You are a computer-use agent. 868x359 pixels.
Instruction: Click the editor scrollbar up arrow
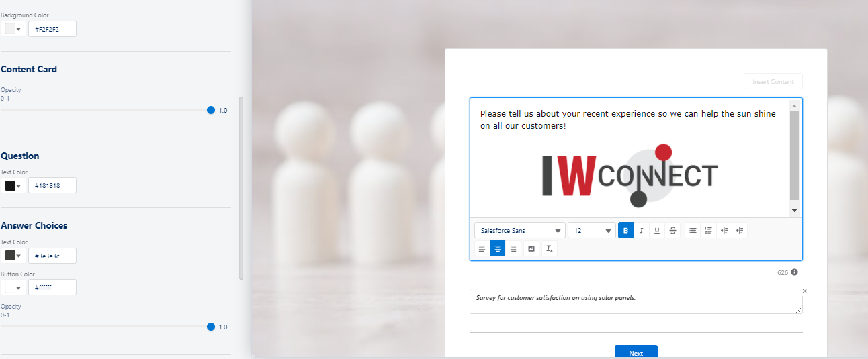tap(794, 105)
